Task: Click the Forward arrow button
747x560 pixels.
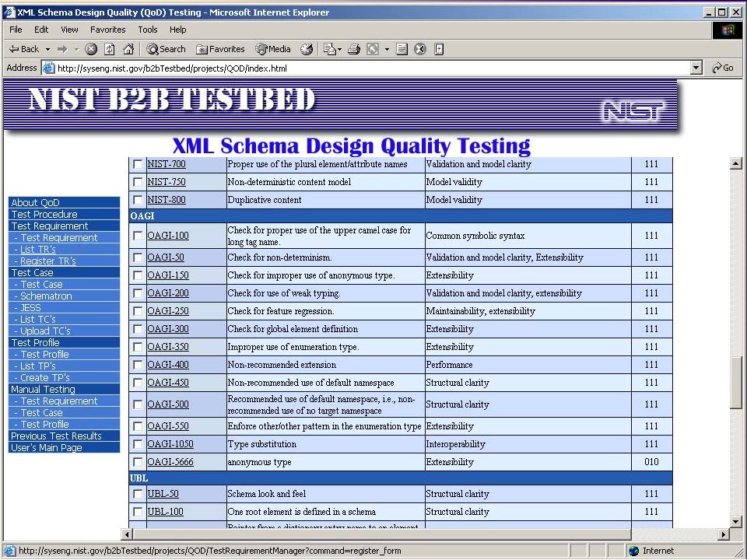Action: (62, 49)
